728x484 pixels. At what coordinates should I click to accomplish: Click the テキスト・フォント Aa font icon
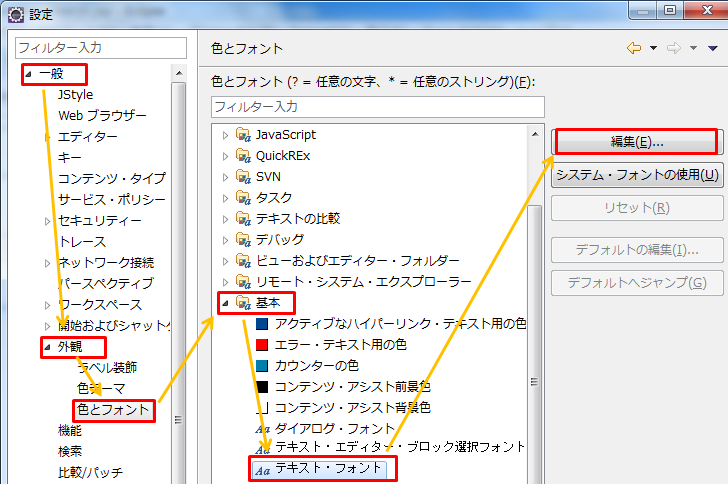262,470
